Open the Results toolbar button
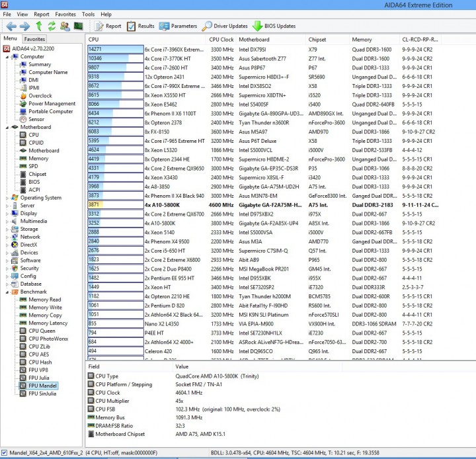 coord(141,26)
